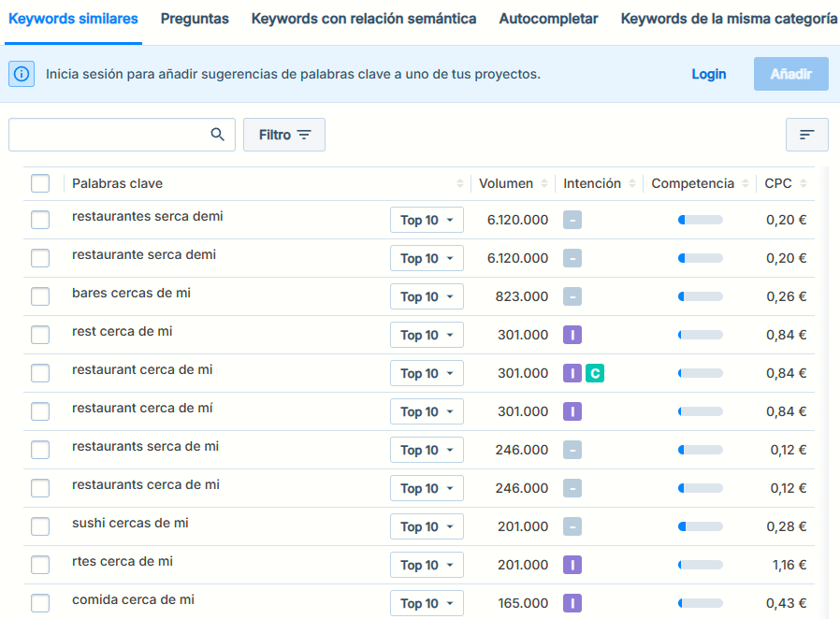Sort by CPC column arrows
This screenshot has width=840, height=619.
point(804,184)
